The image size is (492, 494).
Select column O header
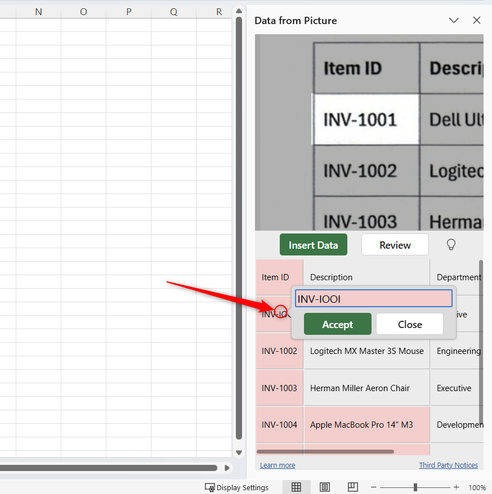point(83,12)
